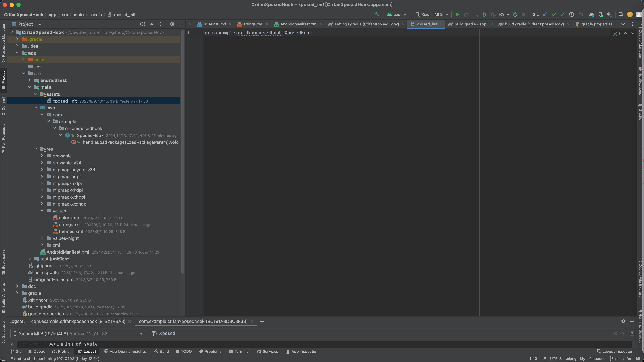Commit changes using Git green checkmark

[x=554, y=15]
